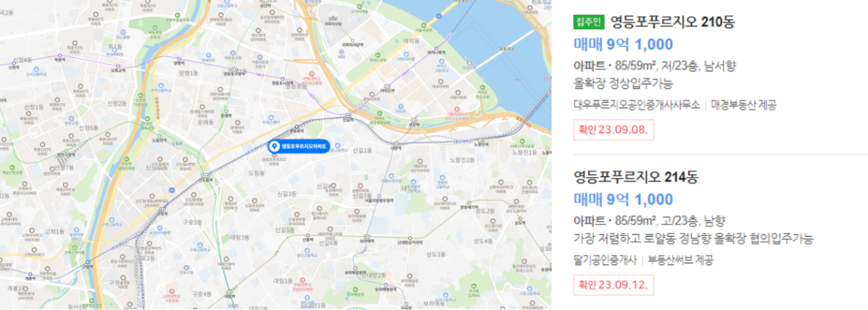868x310 pixels.
Task: Click the 확인 23.09.08. confirmation badge
Action: [x=614, y=129]
